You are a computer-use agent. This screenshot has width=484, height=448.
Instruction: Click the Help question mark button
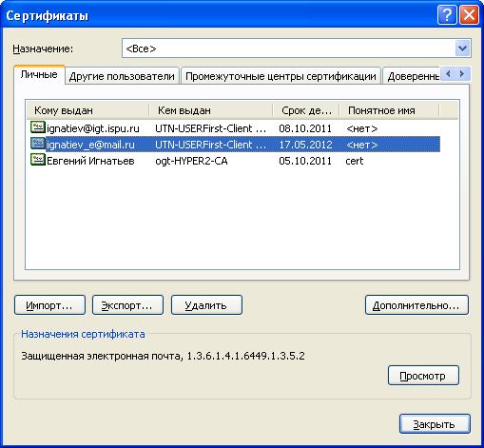[x=447, y=15]
